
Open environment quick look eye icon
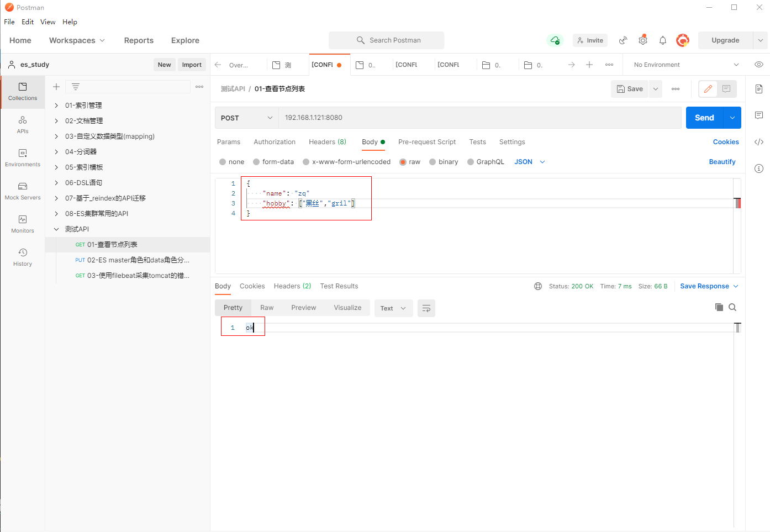[x=759, y=65]
